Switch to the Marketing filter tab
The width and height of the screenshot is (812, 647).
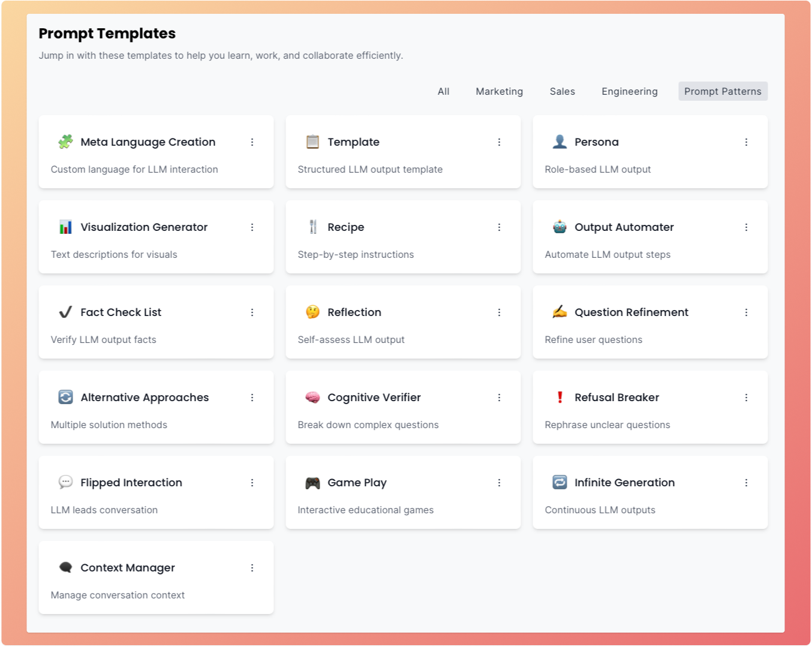[x=499, y=91]
